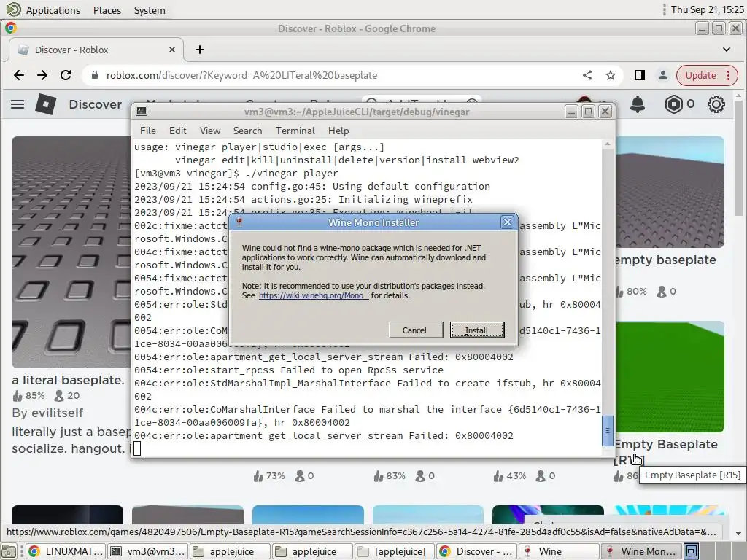Image resolution: width=747 pixels, height=560 pixels.
Task: Click the terminal window icon in title bar
Action: coord(142,112)
